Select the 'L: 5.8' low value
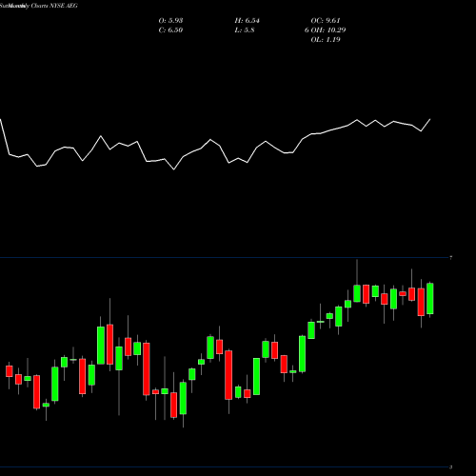This screenshot has width=476, height=476. [x=245, y=30]
